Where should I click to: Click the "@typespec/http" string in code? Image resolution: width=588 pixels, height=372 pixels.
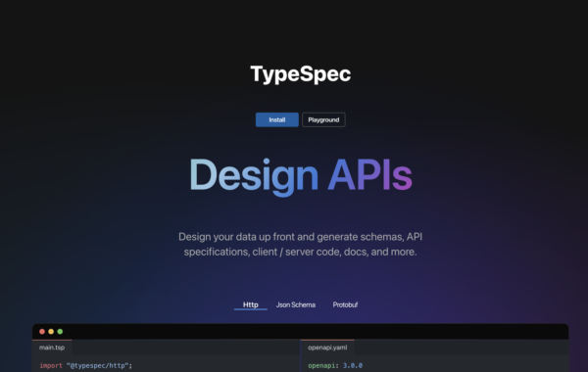(97, 365)
